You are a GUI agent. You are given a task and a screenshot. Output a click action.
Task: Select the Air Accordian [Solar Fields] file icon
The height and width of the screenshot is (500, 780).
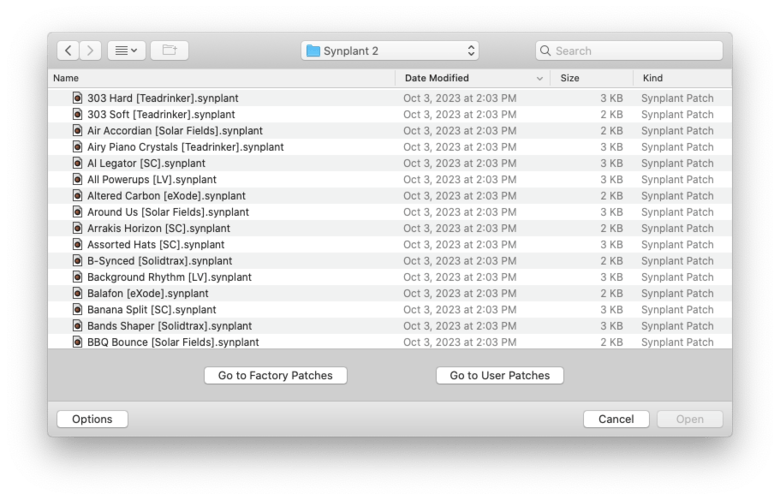coord(77,130)
